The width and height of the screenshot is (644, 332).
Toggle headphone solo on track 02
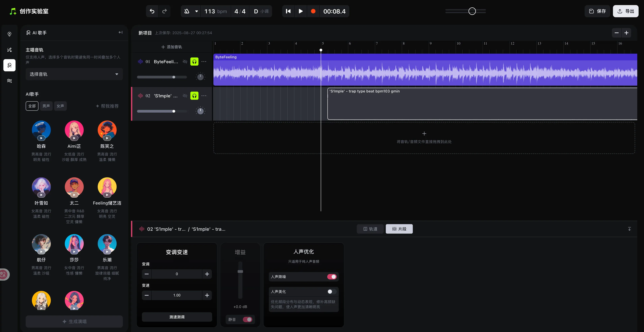194,96
